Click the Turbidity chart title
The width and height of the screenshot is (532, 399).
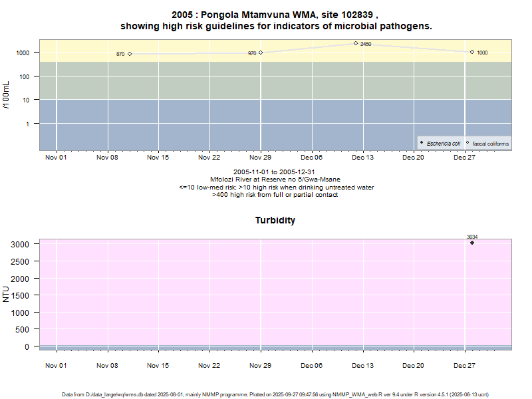(x=275, y=220)
